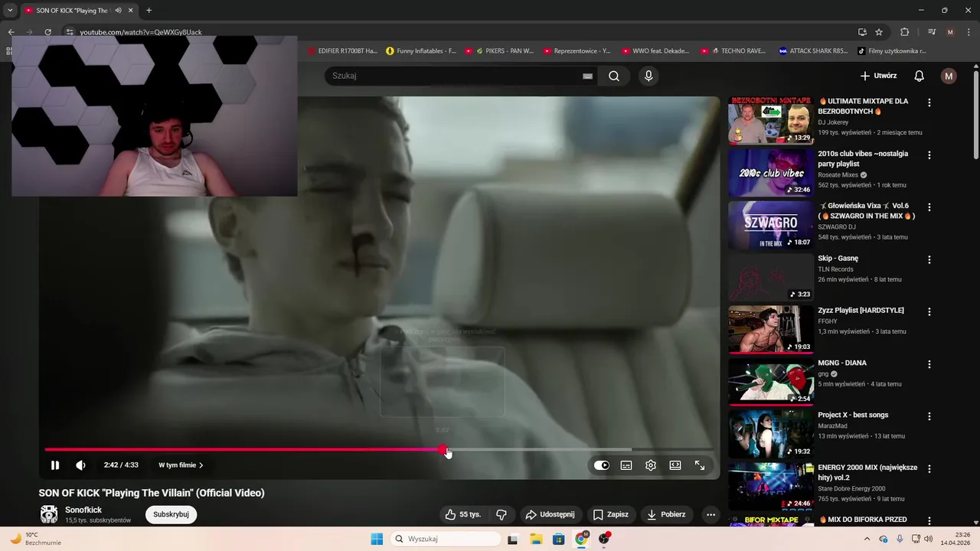Open Zyzz Playlist [HARDSTYLE] title

[x=861, y=310]
